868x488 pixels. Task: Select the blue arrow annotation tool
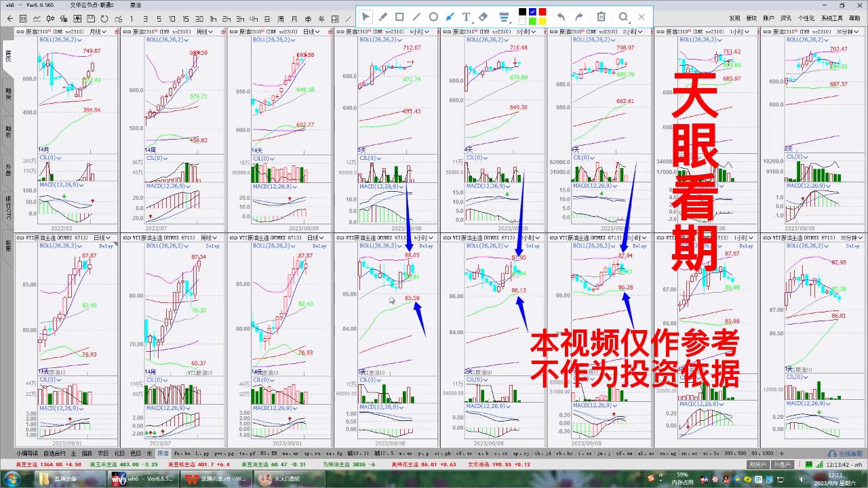pyautogui.click(x=449, y=17)
